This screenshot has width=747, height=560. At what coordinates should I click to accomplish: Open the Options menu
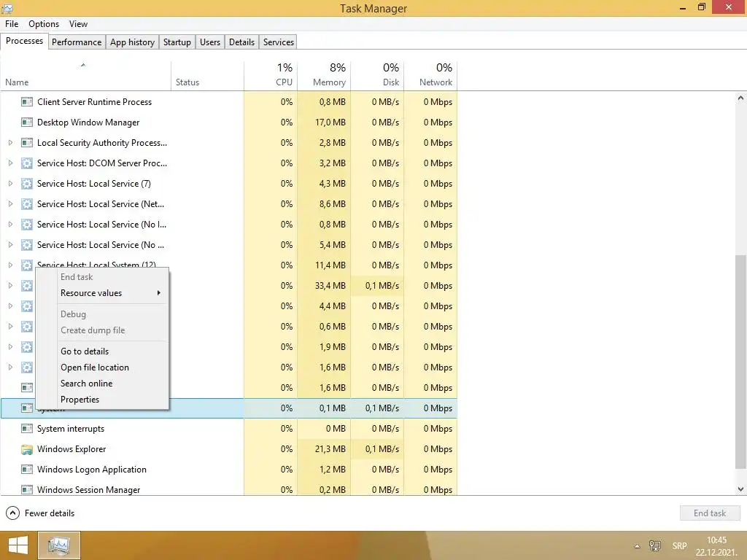pos(44,24)
